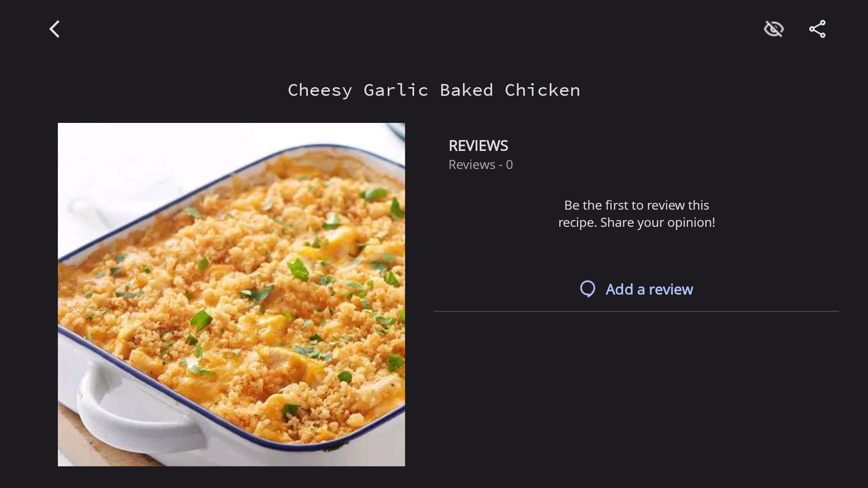Click the speech bubble review icon
Screen dimensions: 868x488
588,289
